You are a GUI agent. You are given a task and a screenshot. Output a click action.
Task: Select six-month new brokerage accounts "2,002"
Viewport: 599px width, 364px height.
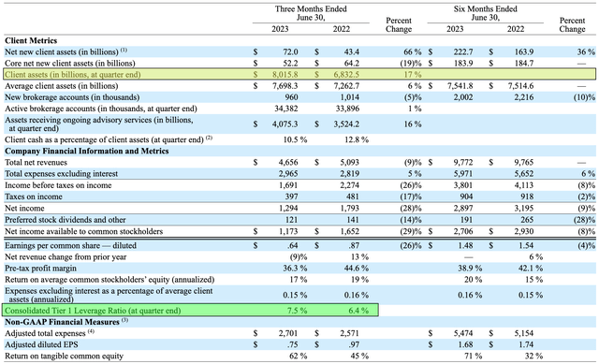click(463, 97)
